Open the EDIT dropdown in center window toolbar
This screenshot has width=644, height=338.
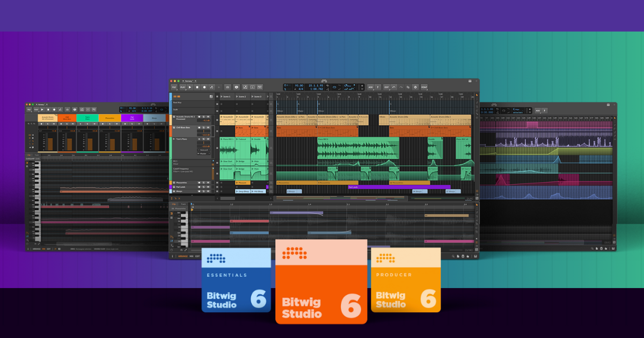(x=386, y=87)
